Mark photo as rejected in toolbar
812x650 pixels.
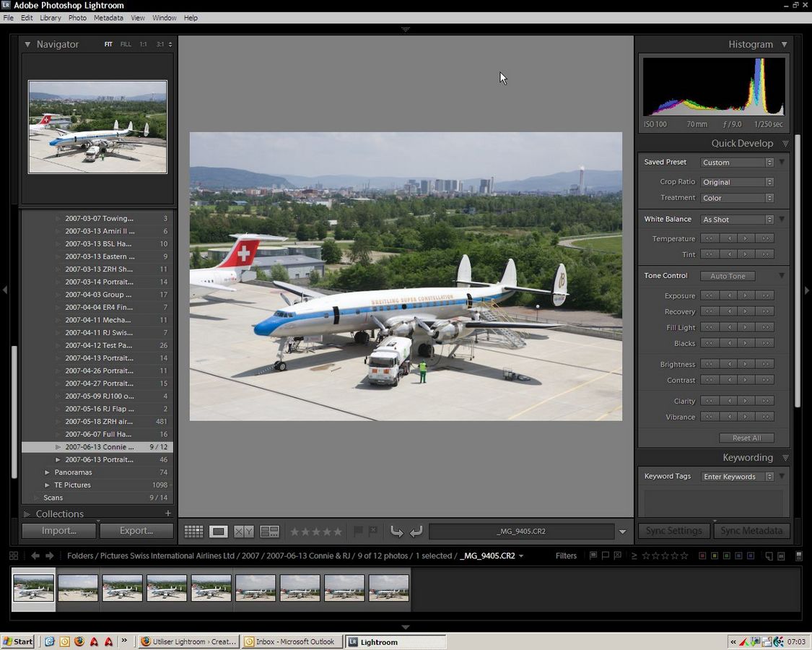click(373, 531)
